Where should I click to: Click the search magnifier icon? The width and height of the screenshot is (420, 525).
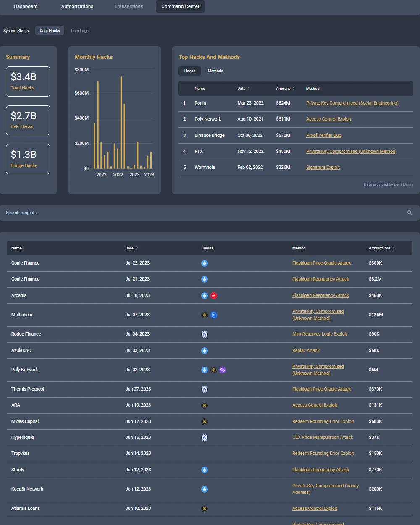coord(409,213)
